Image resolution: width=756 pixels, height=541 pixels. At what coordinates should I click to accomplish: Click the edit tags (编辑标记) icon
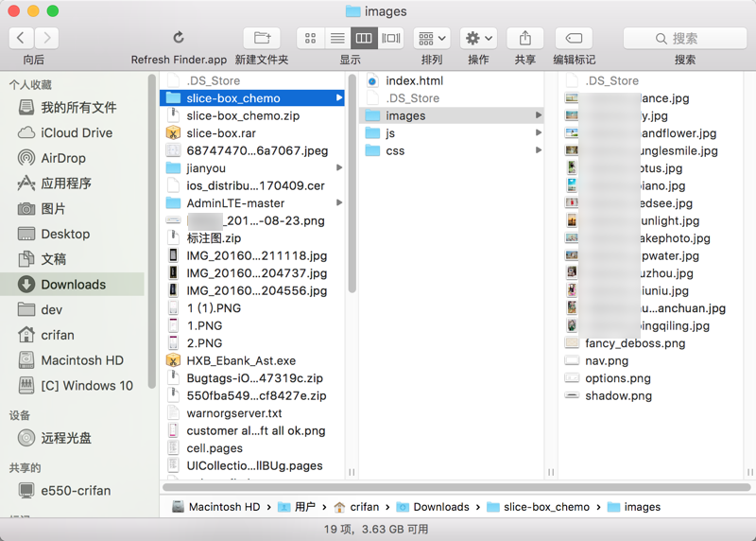coord(574,38)
